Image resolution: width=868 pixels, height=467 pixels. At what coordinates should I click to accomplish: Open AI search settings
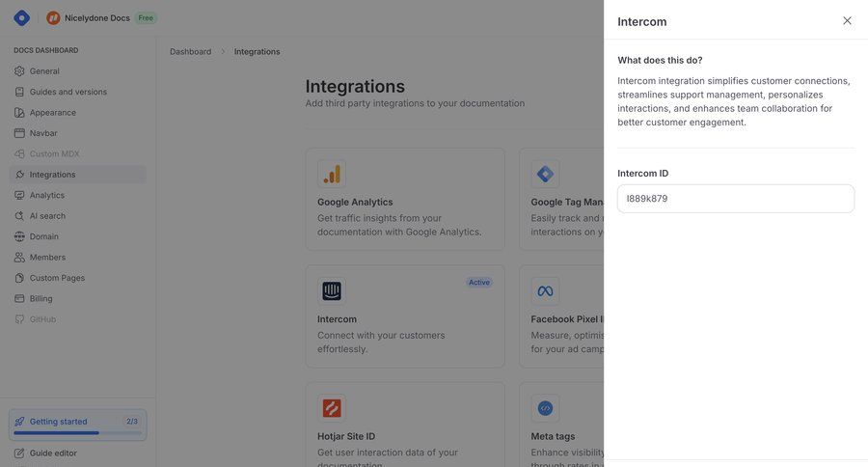[x=47, y=216]
